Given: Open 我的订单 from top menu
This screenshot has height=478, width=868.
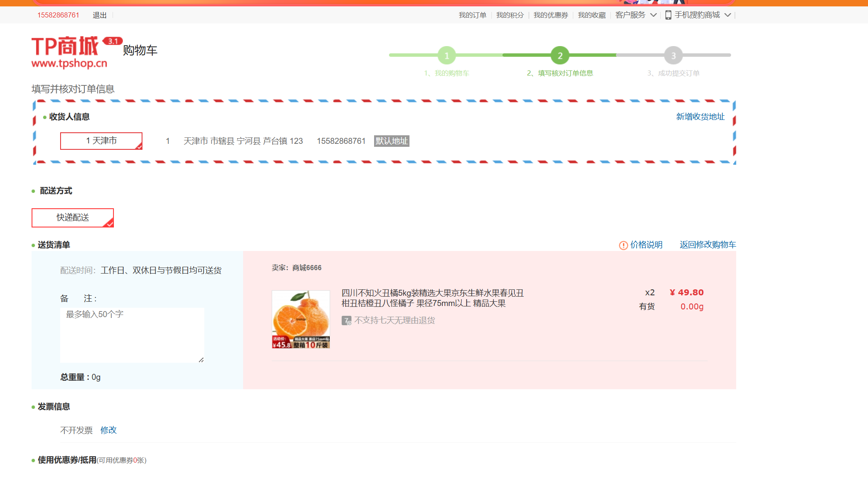Looking at the screenshot, I should coord(472,15).
